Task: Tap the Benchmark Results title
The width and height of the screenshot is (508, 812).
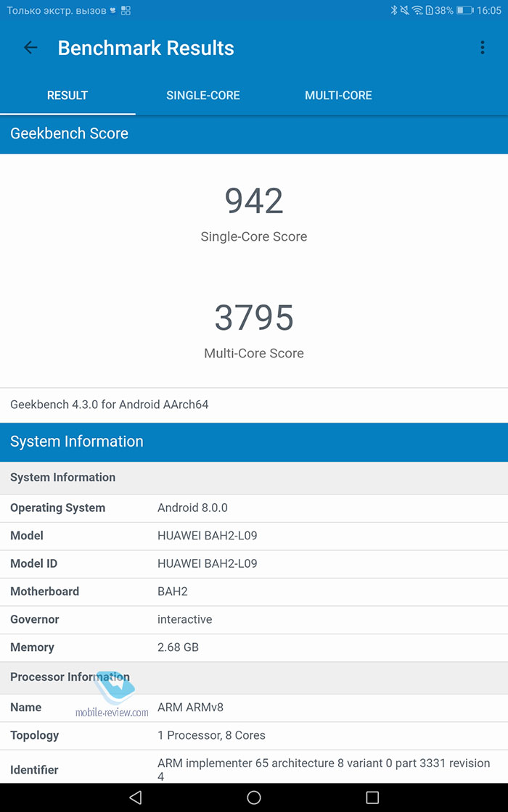Action: [x=146, y=48]
